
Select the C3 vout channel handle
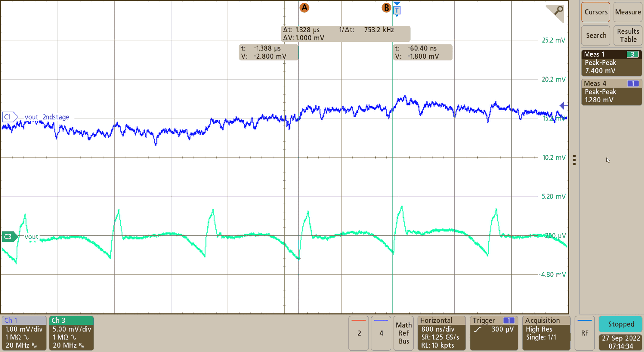coord(8,236)
